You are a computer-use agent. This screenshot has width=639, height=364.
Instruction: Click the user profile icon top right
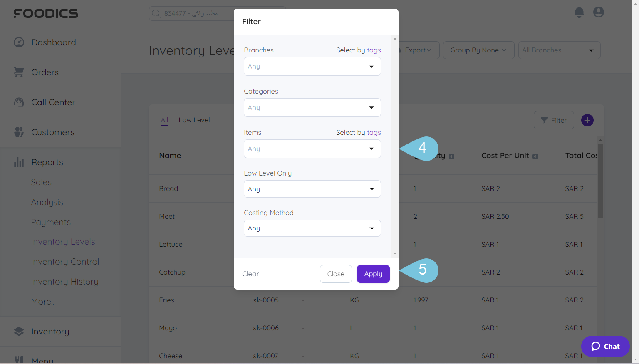tap(598, 12)
